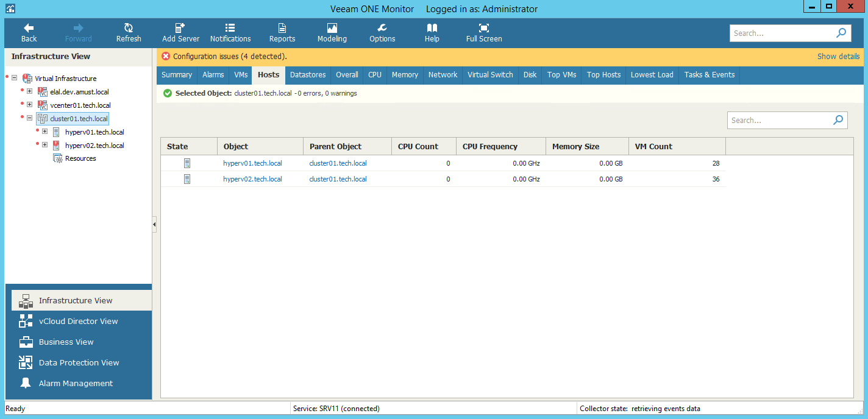The image size is (868, 419).
Task: Switch to the Network tab
Action: [x=443, y=75]
